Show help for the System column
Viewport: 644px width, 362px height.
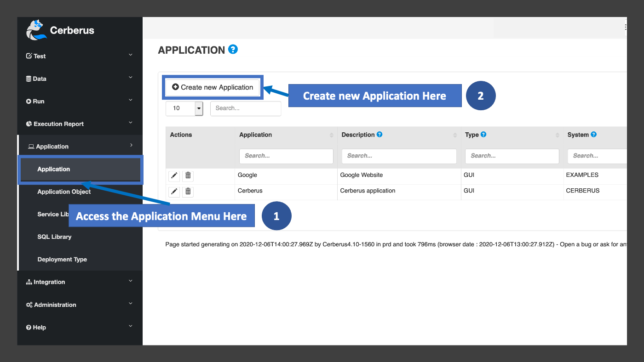pyautogui.click(x=593, y=135)
